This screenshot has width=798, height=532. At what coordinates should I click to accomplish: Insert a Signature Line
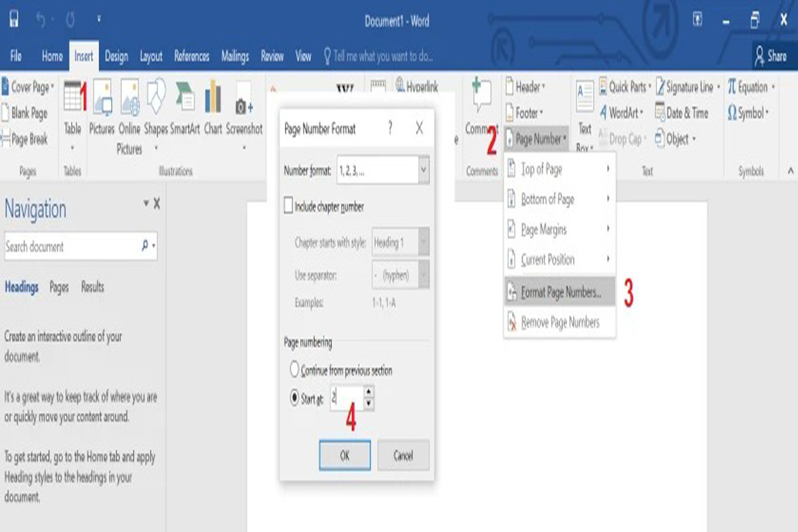coord(688,87)
